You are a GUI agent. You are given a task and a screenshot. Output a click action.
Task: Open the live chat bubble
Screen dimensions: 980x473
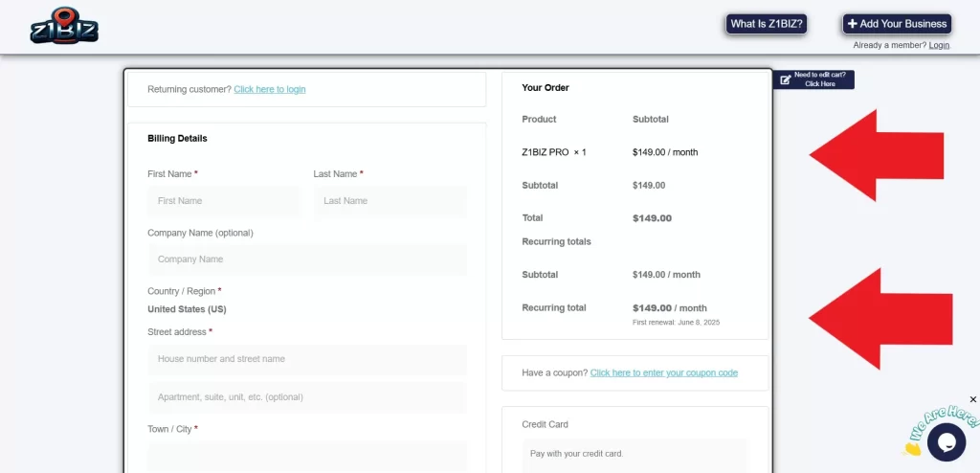click(x=947, y=441)
